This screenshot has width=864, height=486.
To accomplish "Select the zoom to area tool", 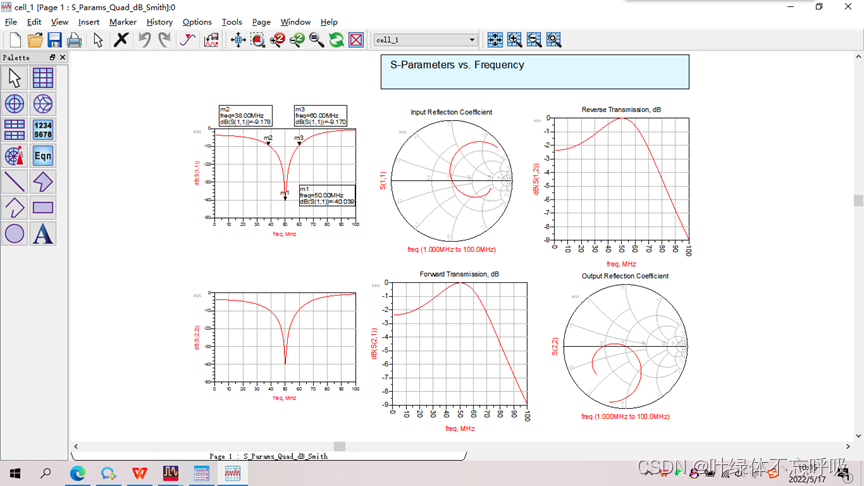I will coord(258,40).
